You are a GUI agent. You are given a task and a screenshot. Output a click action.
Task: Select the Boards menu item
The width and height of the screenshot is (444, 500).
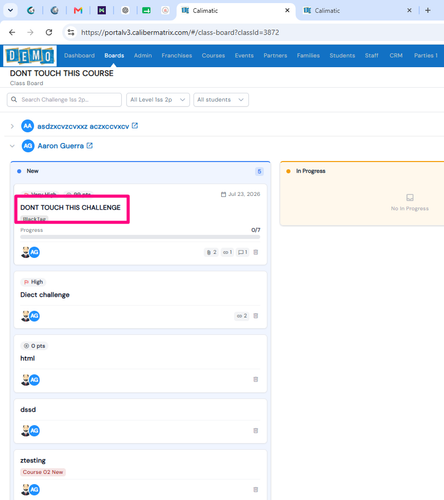(x=114, y=55)
